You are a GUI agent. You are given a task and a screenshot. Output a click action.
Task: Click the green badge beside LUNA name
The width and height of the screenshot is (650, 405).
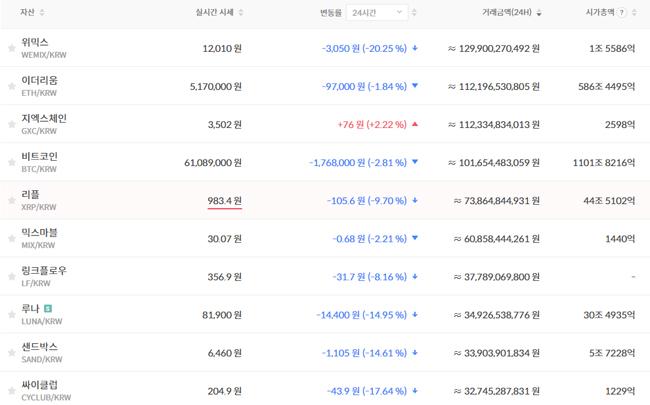click(48, 309)
